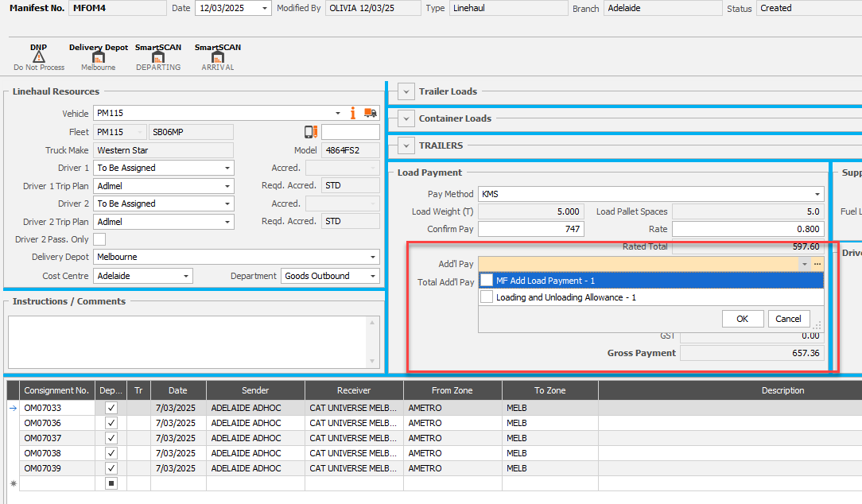The width and height of the screenshot is (862, 504).
Task: Click the DNP Do Not Process warning icon
Action: 38,57
